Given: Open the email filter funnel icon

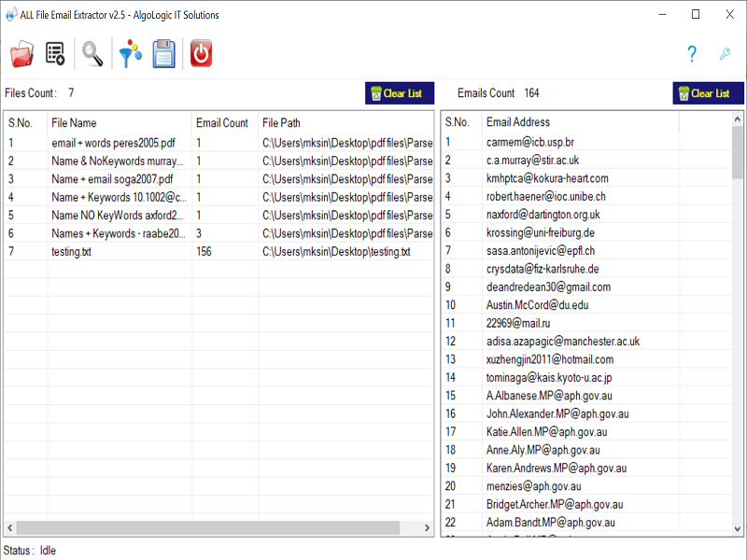Looking at the screenshot, I should [130, 55].
